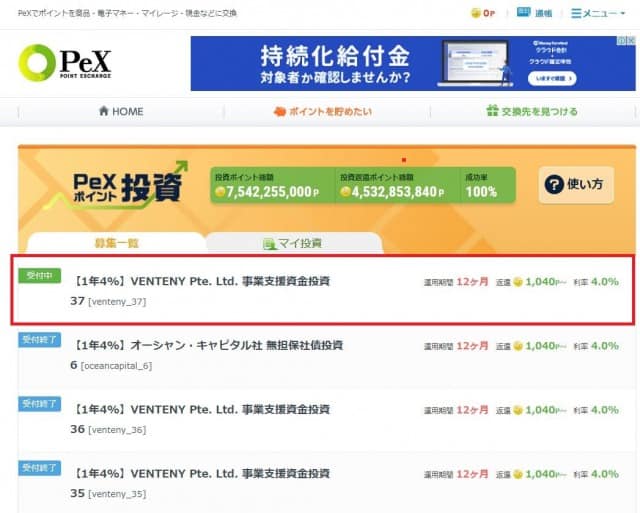Open the 使い方 help button
The height and width of the screenshot is (513, 640).
coord(576,184)
